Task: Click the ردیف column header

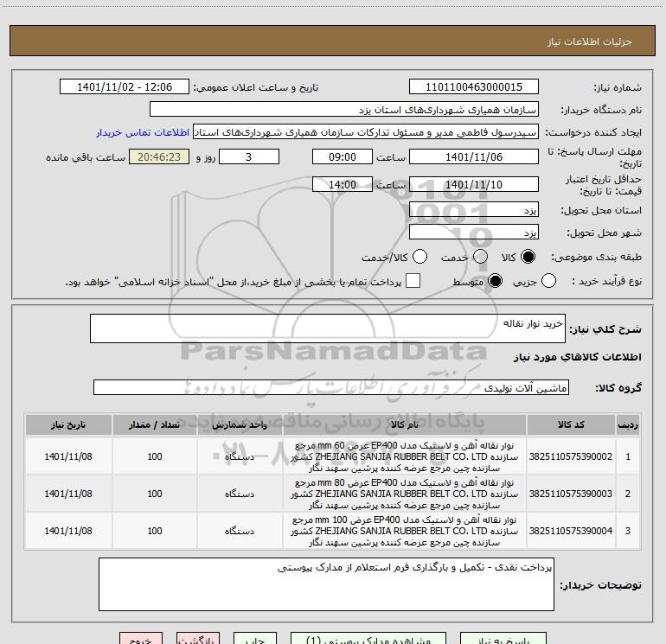Action: click(628, 425)
